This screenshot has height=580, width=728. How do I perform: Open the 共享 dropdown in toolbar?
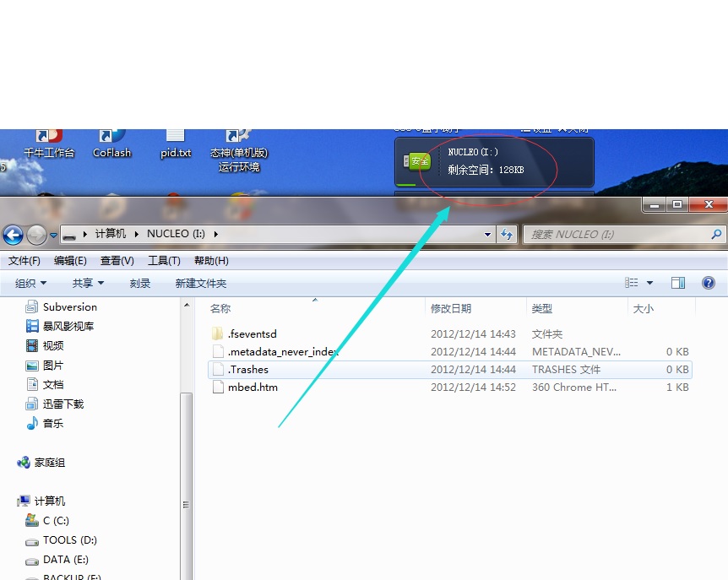tap(88, 283)
